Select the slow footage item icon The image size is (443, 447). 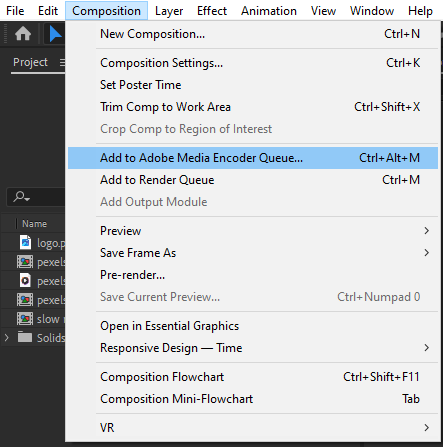pyautogui.click(x=25, y=319)
